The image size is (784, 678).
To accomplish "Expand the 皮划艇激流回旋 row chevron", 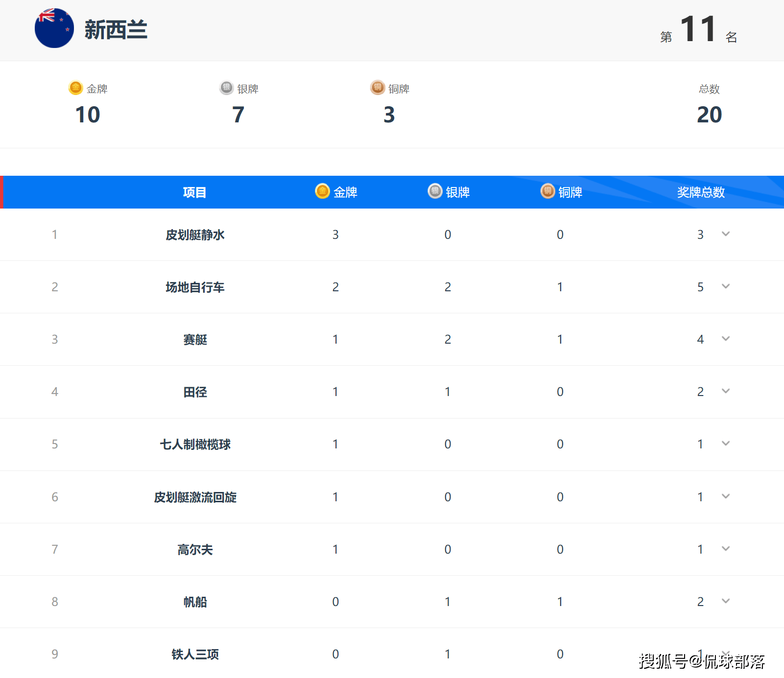I will [726, 496].
